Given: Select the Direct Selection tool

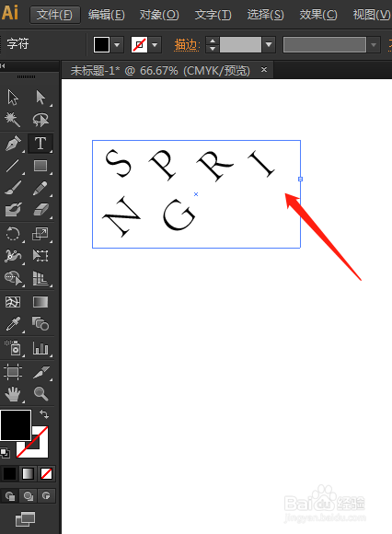Looking at the screenshot, I should [40, 98].
